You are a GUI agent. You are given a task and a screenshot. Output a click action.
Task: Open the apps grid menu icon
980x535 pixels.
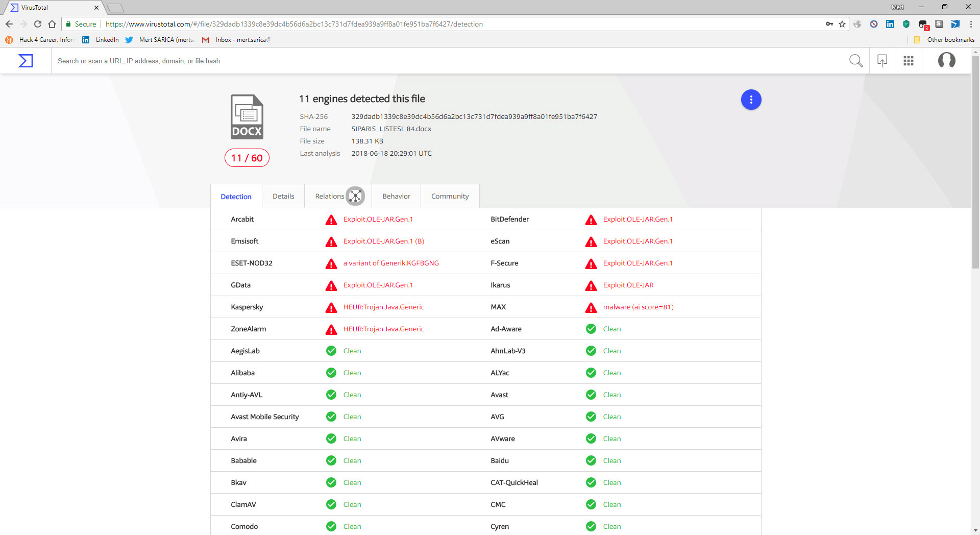click(x=909, y=61)
